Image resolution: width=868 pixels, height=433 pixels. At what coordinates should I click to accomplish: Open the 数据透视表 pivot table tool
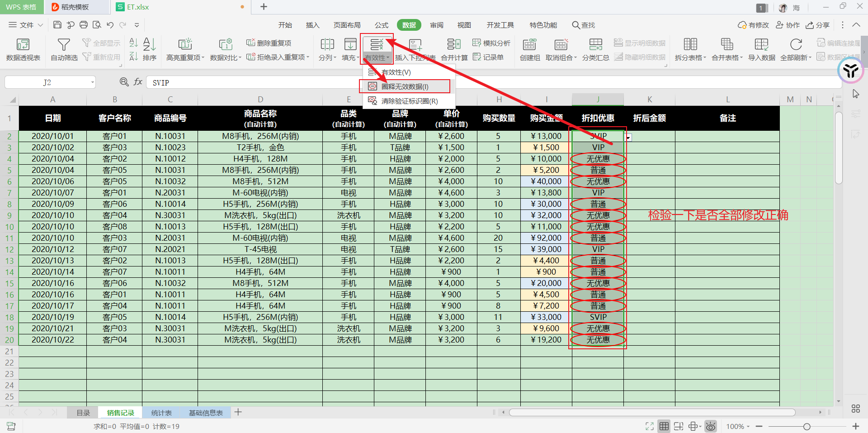[23, 50]
